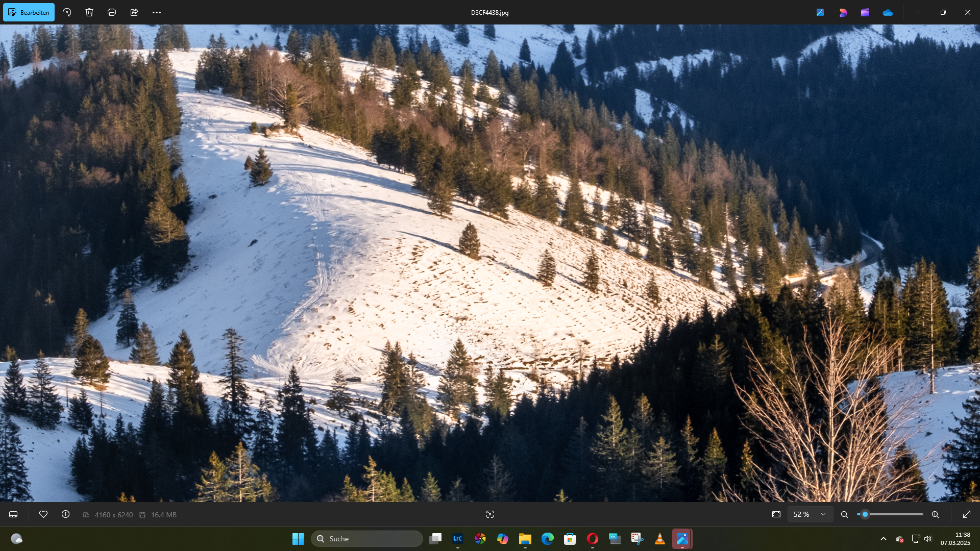This screenshot has width=980, height=551.
Task: Print the image via the printer icon
Action: click(x=112, y=12)
